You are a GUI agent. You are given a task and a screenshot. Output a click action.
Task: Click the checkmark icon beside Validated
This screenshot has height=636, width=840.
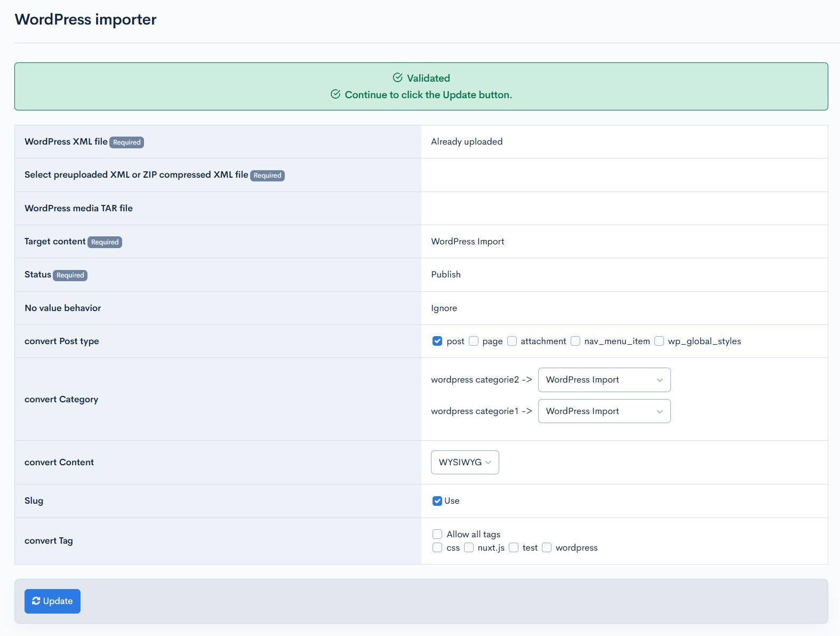[x=397, y=78]
